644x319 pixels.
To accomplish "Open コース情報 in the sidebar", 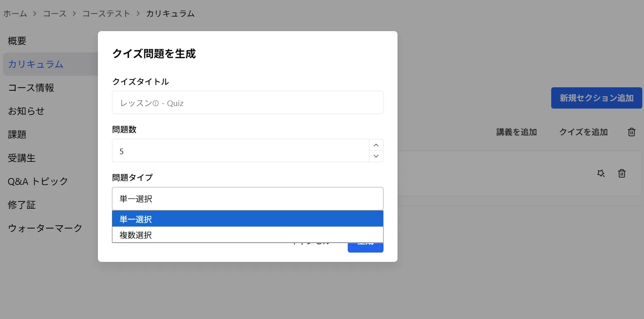I will (x=31, y=88).
